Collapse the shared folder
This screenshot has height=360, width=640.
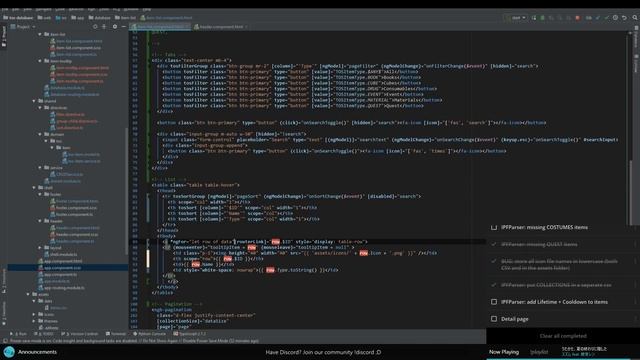click(x=34, y=101)
